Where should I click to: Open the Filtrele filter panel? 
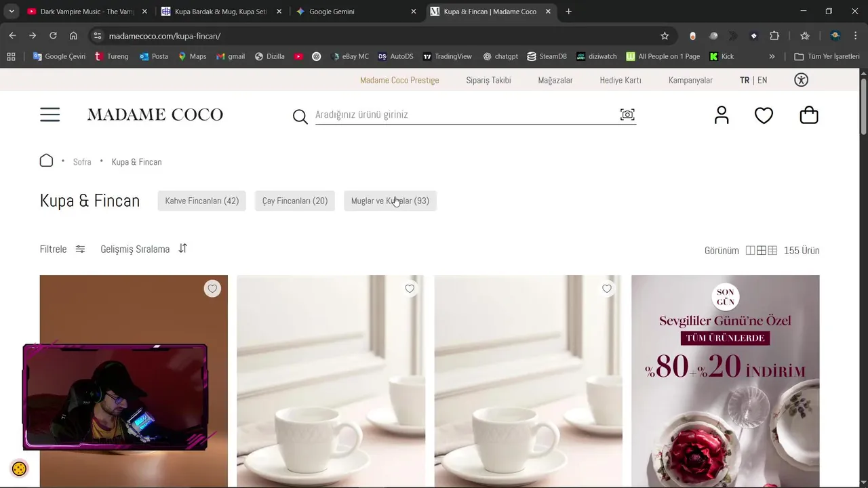(x=62, y=249)
